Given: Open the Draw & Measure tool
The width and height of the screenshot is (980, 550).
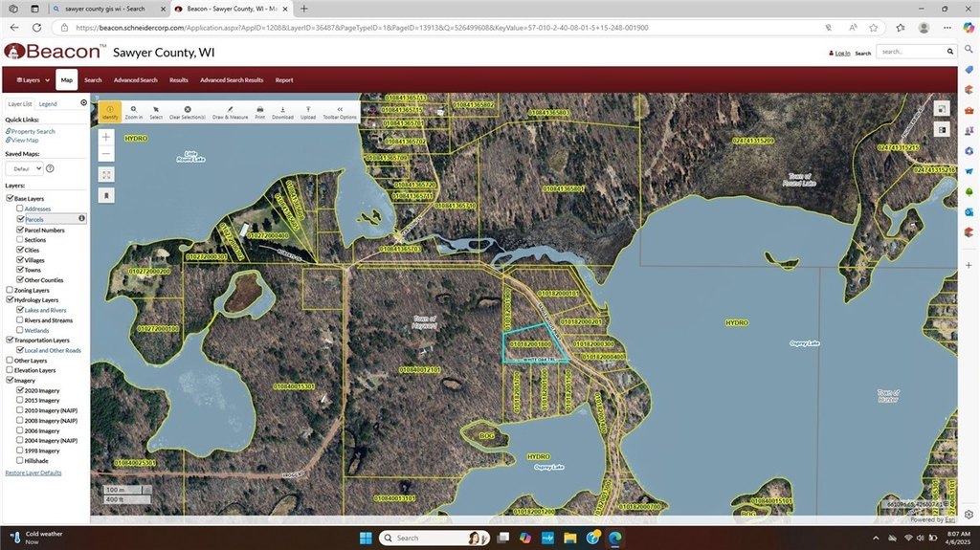Looking at the screenshot, I should [x=230, y=111].
